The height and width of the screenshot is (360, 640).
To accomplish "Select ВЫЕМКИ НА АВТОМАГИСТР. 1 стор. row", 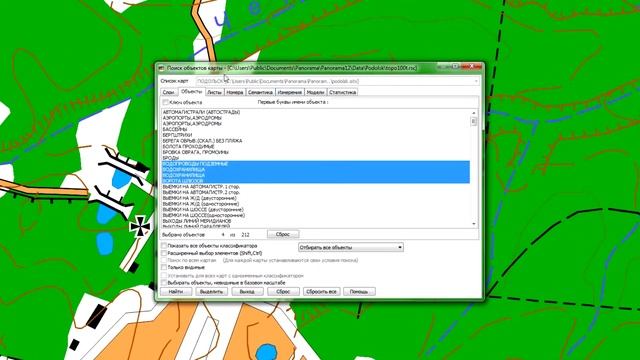I will 316,187.
